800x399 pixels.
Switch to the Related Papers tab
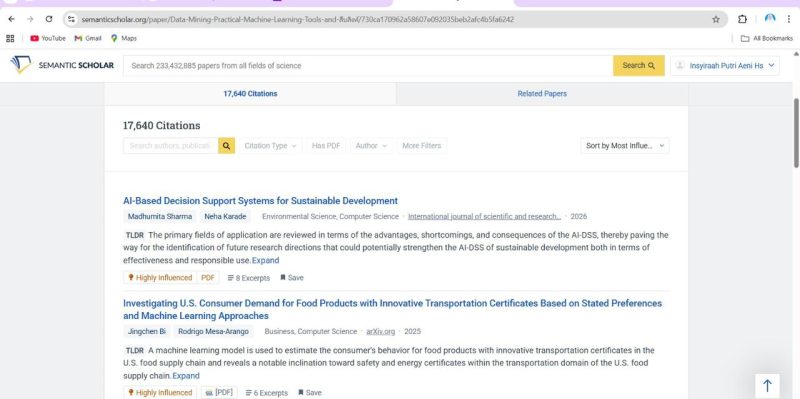(542, 94)
